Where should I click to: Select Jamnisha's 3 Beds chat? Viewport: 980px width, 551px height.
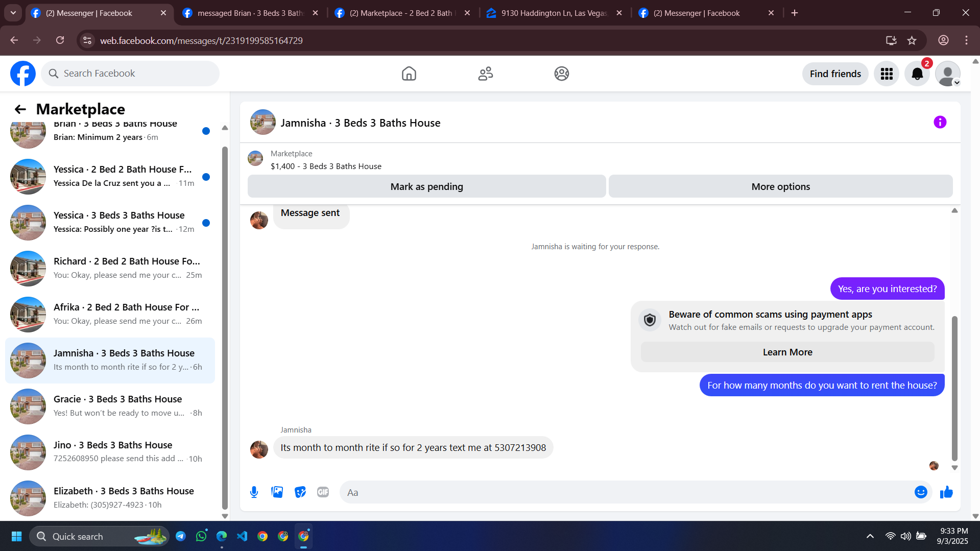(x=110, y=361)
